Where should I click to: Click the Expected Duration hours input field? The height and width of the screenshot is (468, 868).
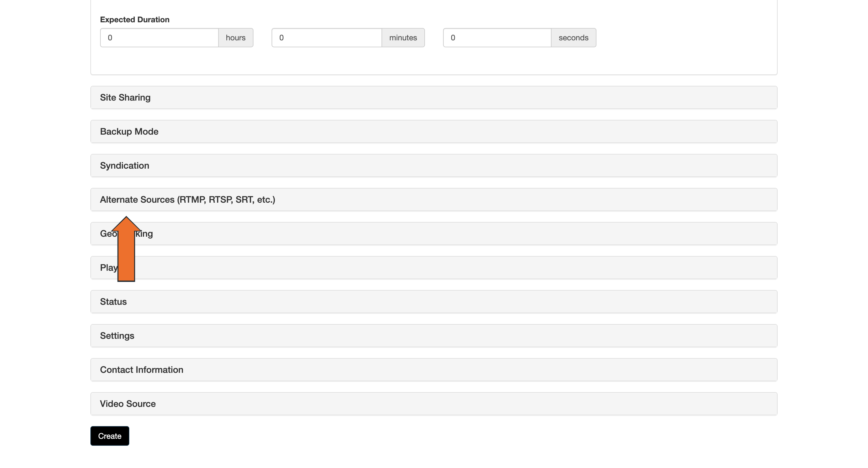(159, 38)
